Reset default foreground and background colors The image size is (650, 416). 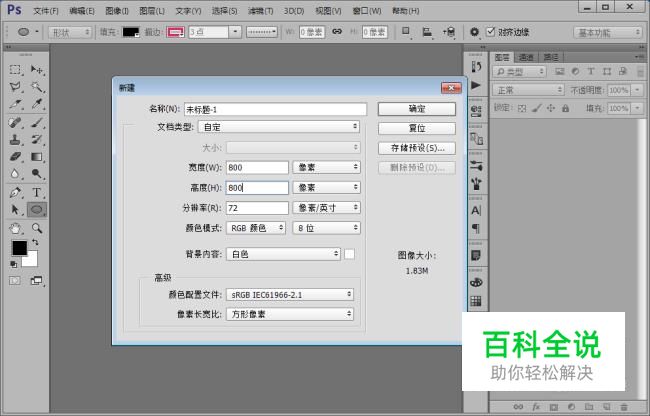[13, 264]
